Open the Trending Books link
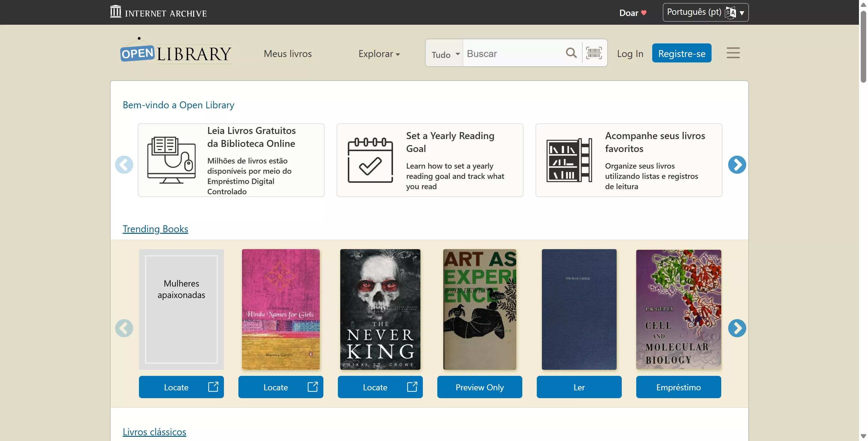 155,229
